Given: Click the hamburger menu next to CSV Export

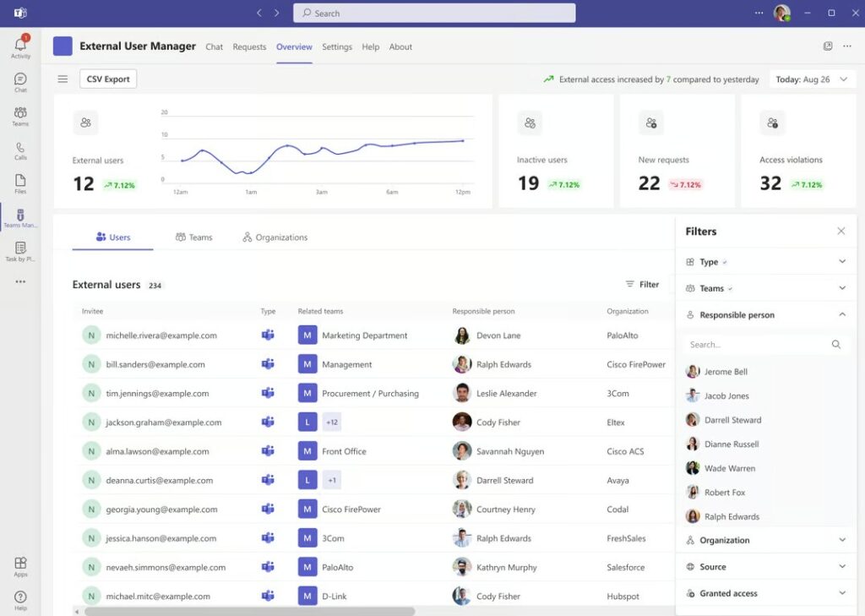Looking at the screenshot, I should pos(63,79).
